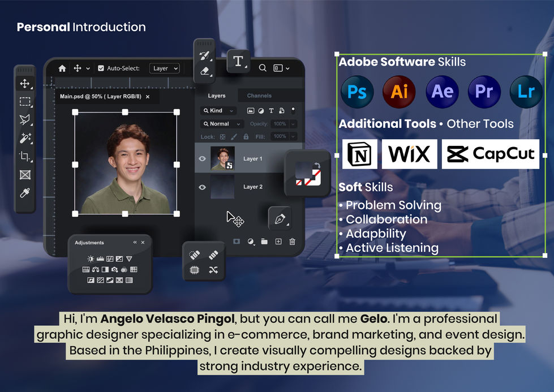The height and width of the screenshot is (392, 554).
Task: Open the Auto-Select Layer dropdown
Action: (x=165, y=68)
